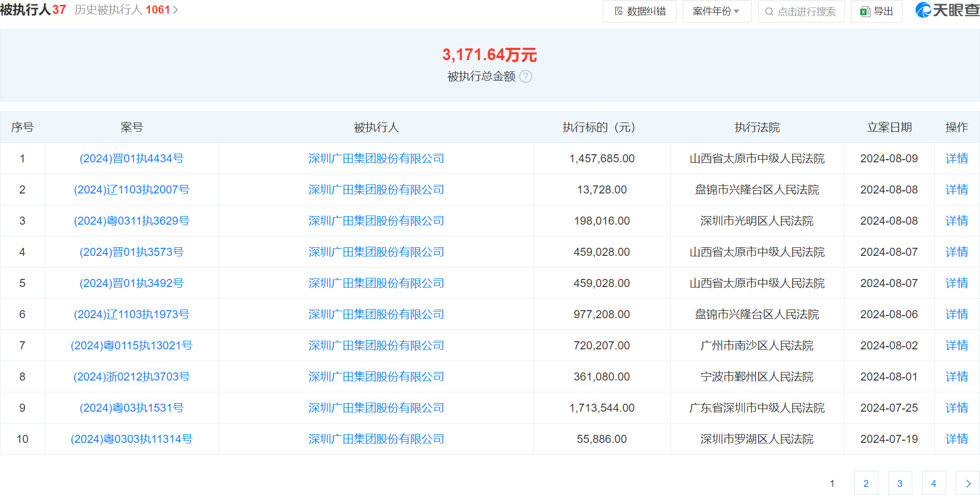The image size is (980, 495).
Task: Go to page 4 of results
Action: point(934,483)
